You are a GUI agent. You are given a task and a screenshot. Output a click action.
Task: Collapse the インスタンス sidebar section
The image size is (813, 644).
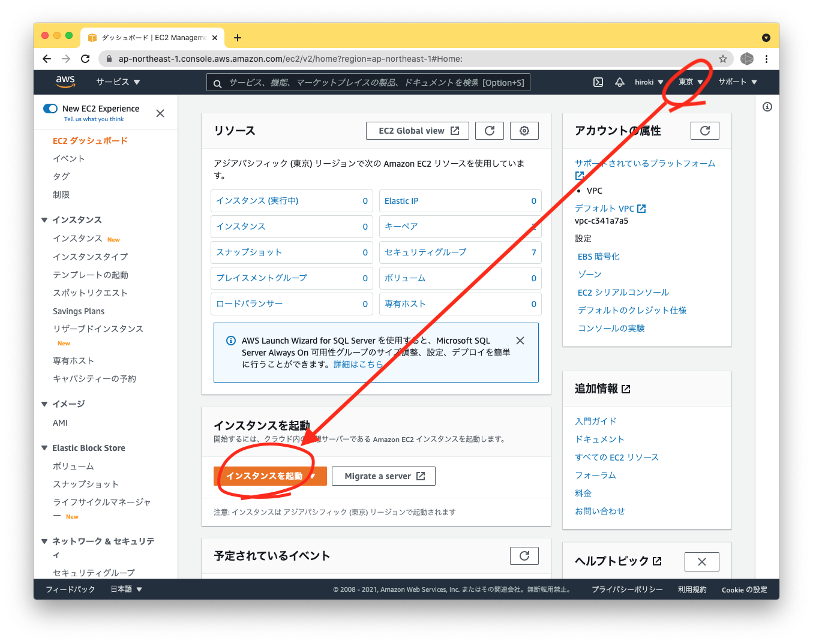(x=44, y=220)
